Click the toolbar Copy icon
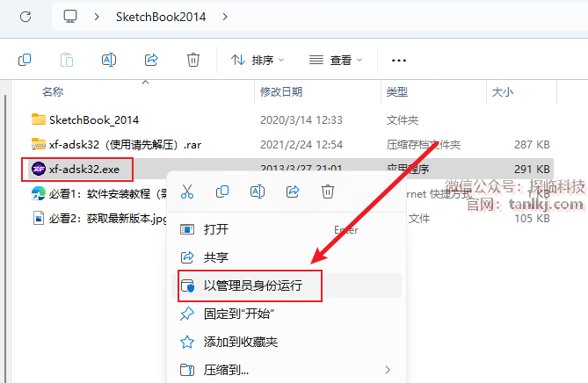 click(x=25, y=60)
